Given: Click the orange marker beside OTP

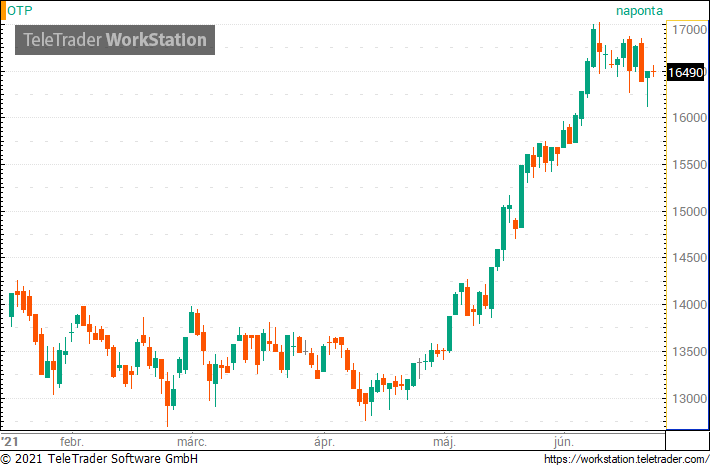Looking at the screenshot, I should click(x=3, y=11).
